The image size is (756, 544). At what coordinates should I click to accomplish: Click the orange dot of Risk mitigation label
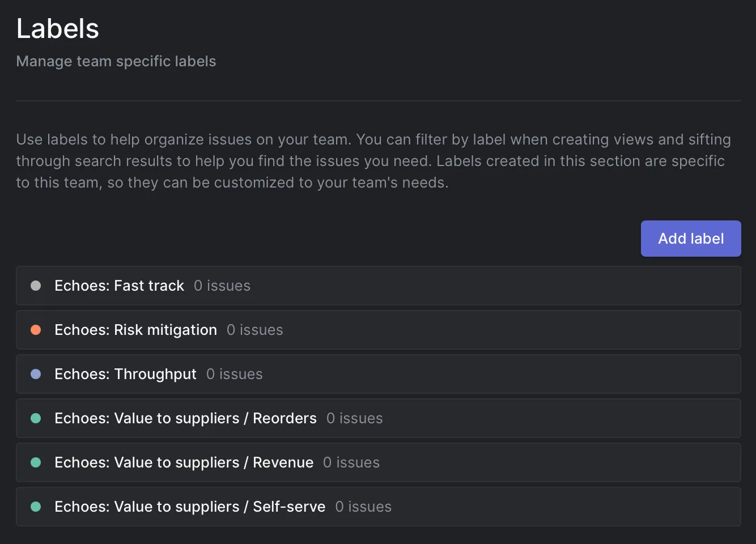coord(36,330)
